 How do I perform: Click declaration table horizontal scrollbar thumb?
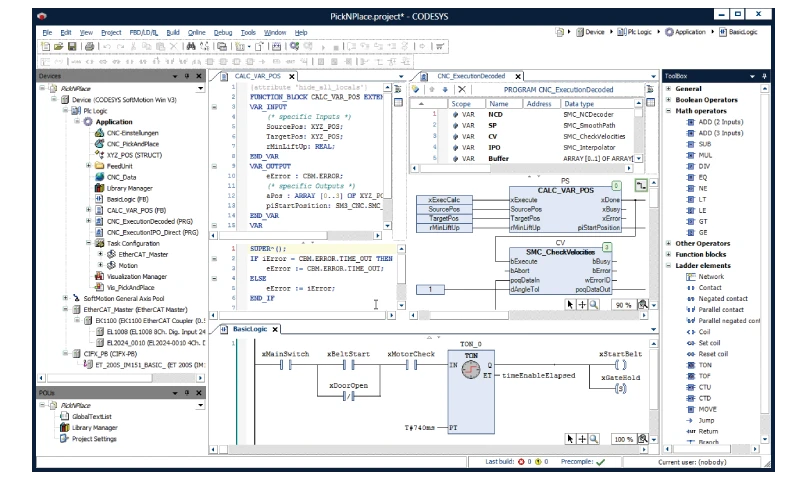(455, 168)
